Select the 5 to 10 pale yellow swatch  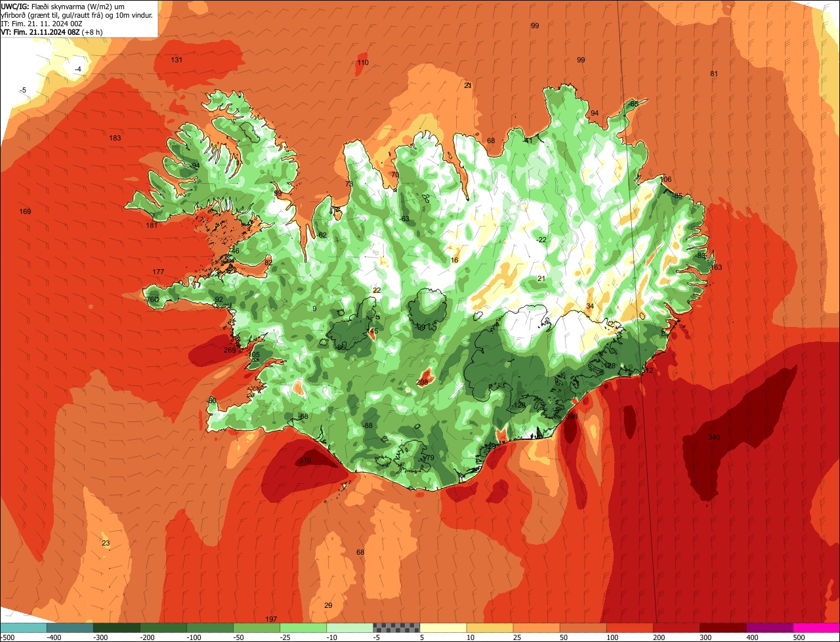pyautogui.click(x=443, y=628)
